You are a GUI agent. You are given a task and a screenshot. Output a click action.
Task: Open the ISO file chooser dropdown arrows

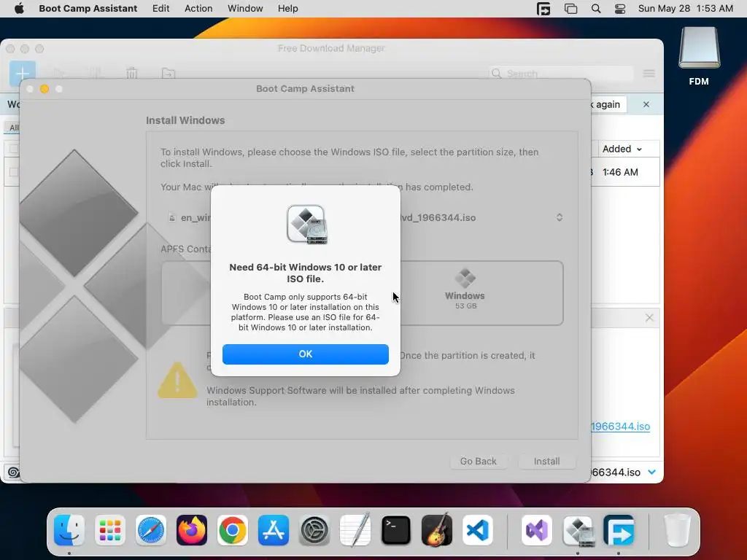[x=560, y=217]
